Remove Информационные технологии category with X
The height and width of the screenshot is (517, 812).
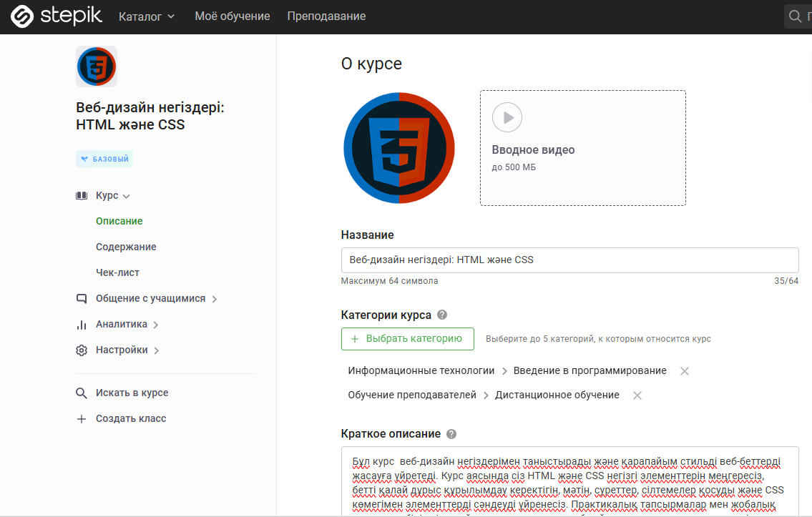[684, 371]
